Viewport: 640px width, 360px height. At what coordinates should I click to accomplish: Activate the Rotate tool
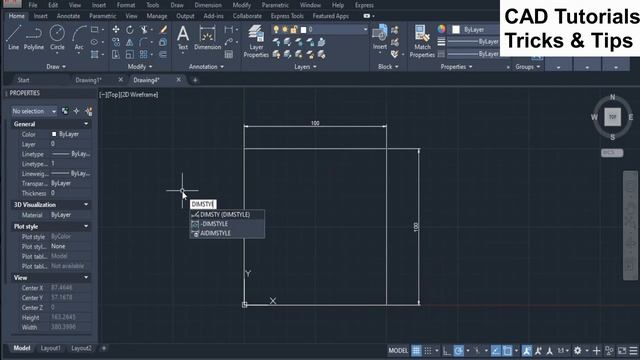coord(129,30)
